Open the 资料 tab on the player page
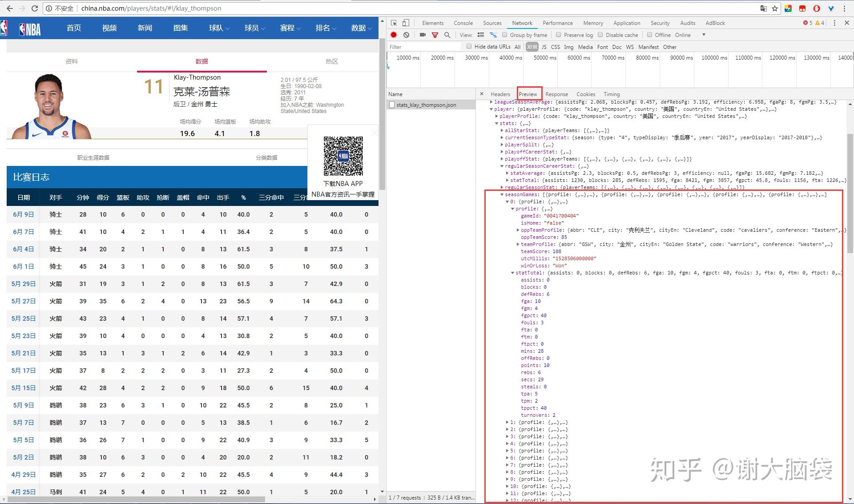 [x=72, y=61]
